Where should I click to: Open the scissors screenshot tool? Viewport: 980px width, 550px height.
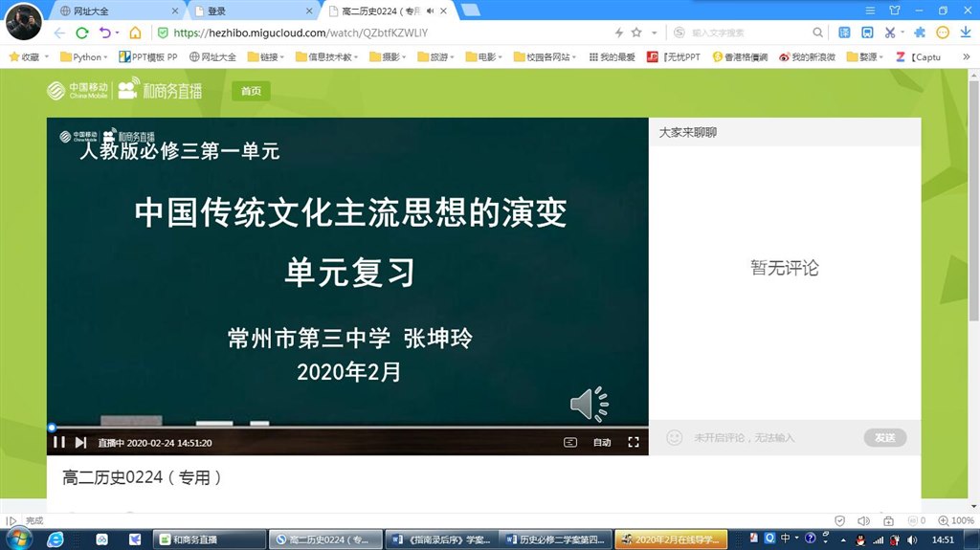tap(890, 33)
